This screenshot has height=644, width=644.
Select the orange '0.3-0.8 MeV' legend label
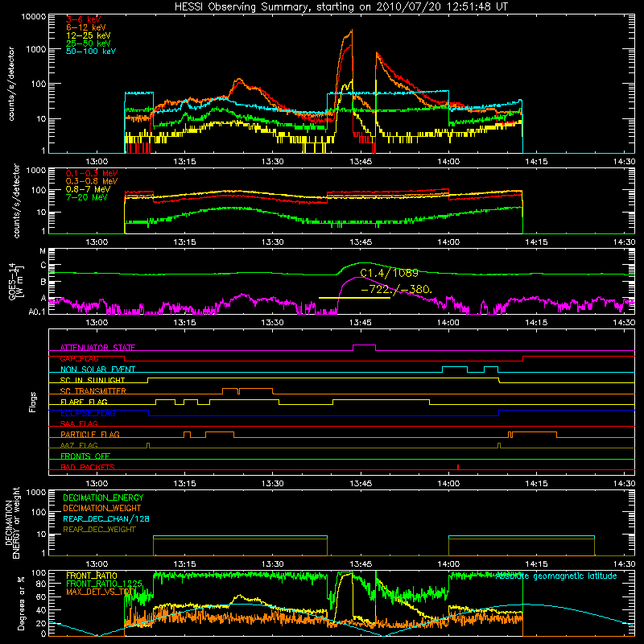[92, 181]
